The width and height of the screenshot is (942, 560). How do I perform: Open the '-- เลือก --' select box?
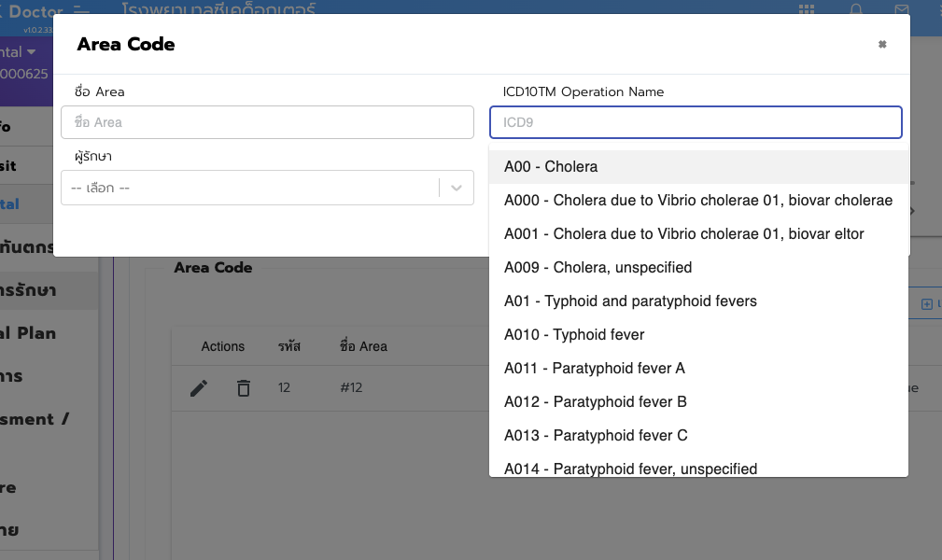[x=249, y=188]
